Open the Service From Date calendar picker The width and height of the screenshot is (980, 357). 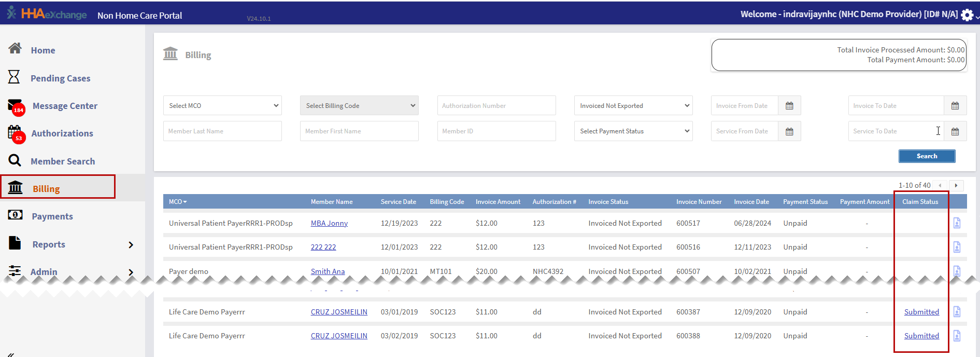tap(789, 131)
